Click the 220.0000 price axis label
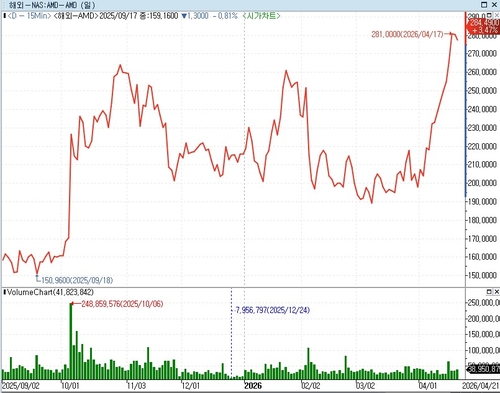 [482, 146]
